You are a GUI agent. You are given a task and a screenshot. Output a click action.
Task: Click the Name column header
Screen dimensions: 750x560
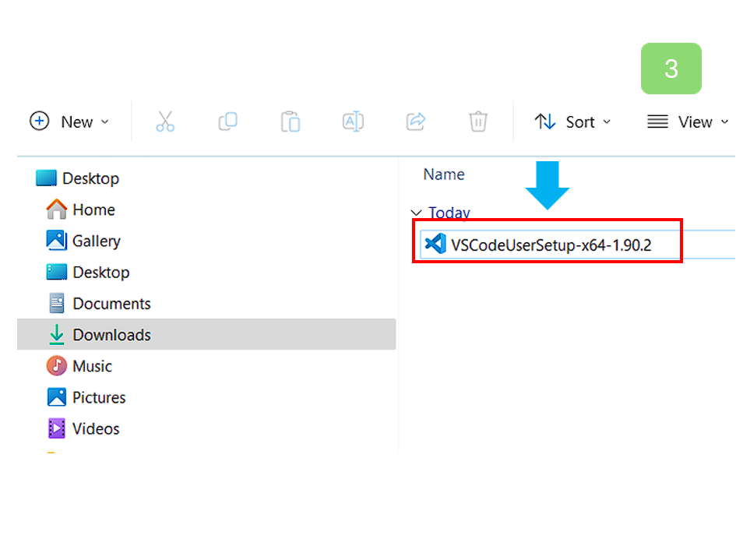coord(444,174)
